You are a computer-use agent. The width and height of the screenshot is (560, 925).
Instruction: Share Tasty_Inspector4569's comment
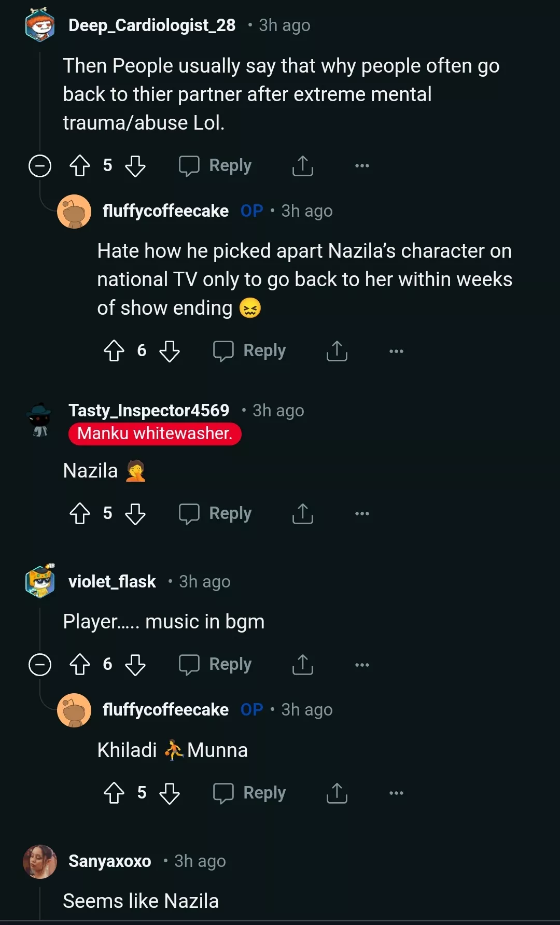click(x=302, y=514)
